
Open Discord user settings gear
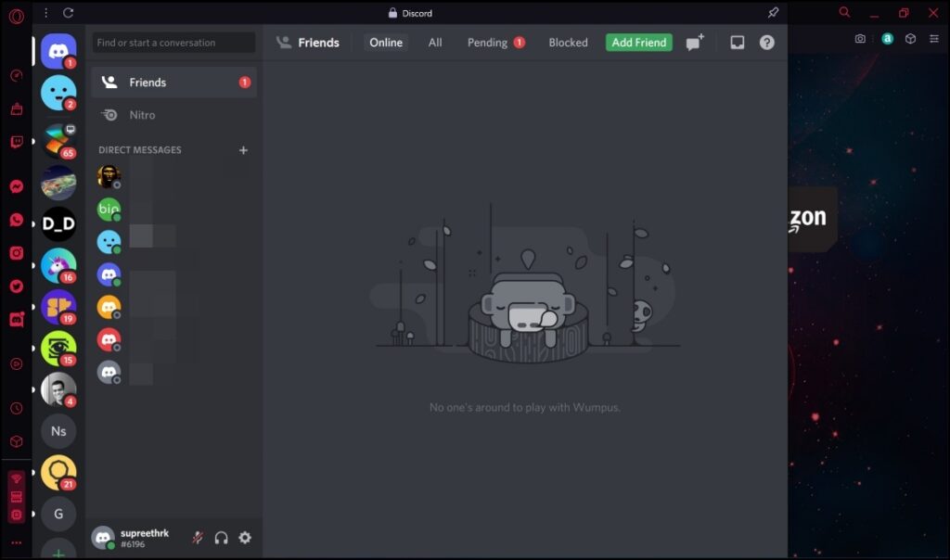coord(245,538)
